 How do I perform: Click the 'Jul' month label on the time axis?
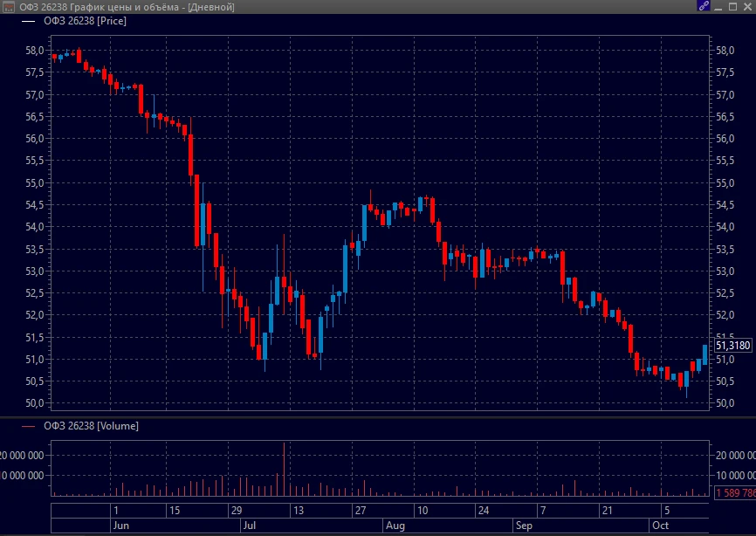tap(250, 526)
